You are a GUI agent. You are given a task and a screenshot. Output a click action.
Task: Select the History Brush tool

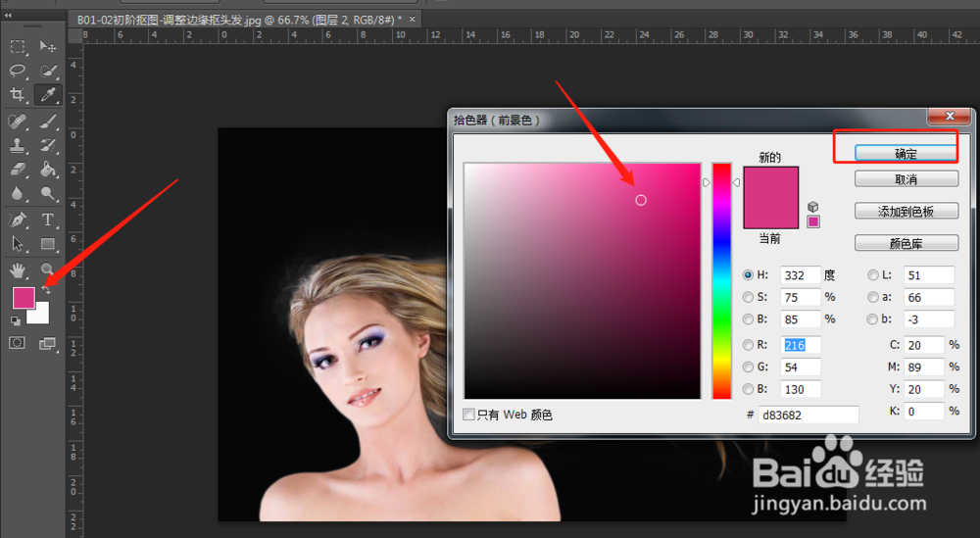point(47,145)
